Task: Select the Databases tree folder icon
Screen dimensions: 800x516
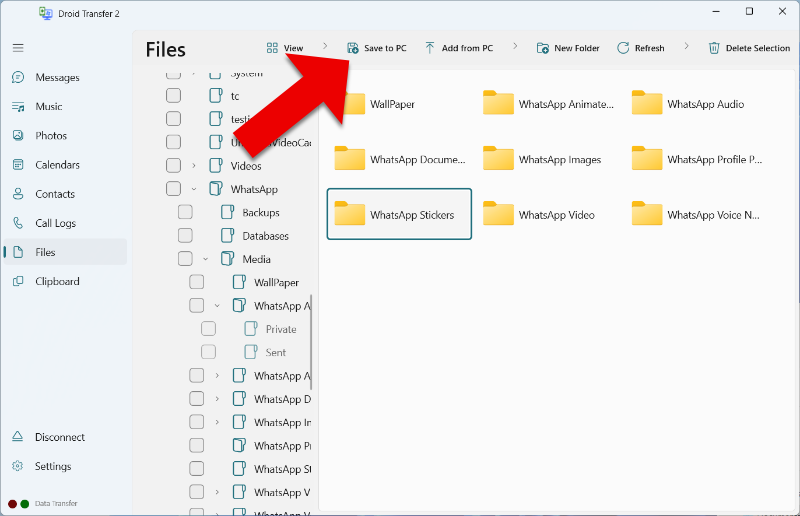Action: [x=228, y=235]
